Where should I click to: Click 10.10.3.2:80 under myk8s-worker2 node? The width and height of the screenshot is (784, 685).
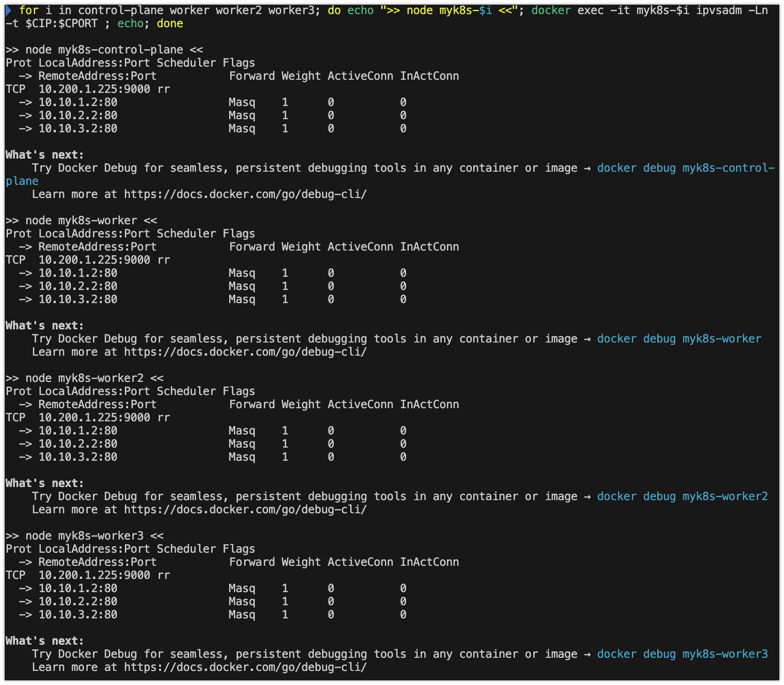(78, 457)
